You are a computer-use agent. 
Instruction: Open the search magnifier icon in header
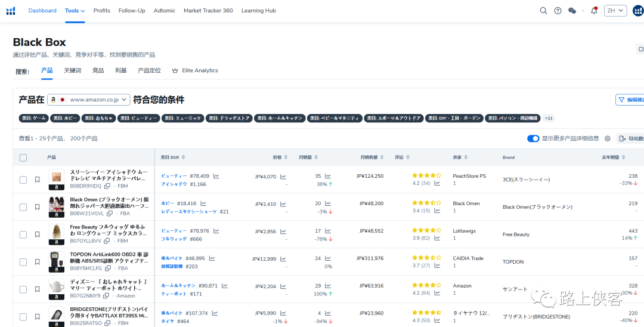point(543,11)
